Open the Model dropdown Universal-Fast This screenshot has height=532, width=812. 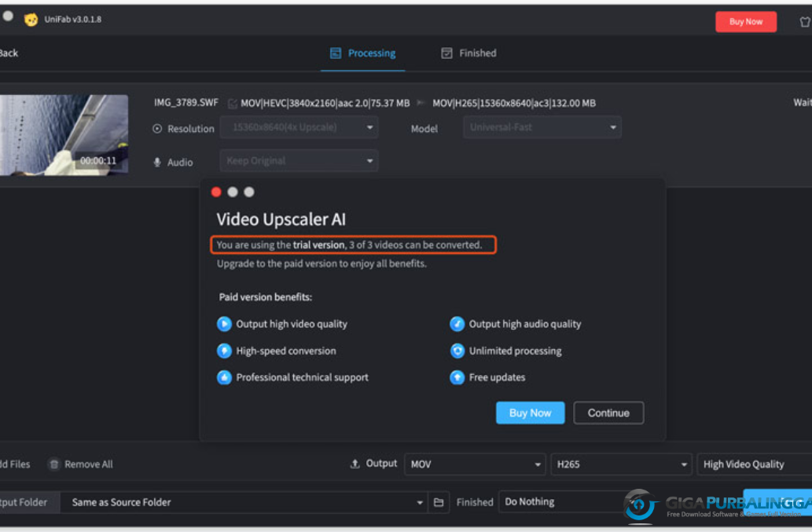tap(542, 127)
